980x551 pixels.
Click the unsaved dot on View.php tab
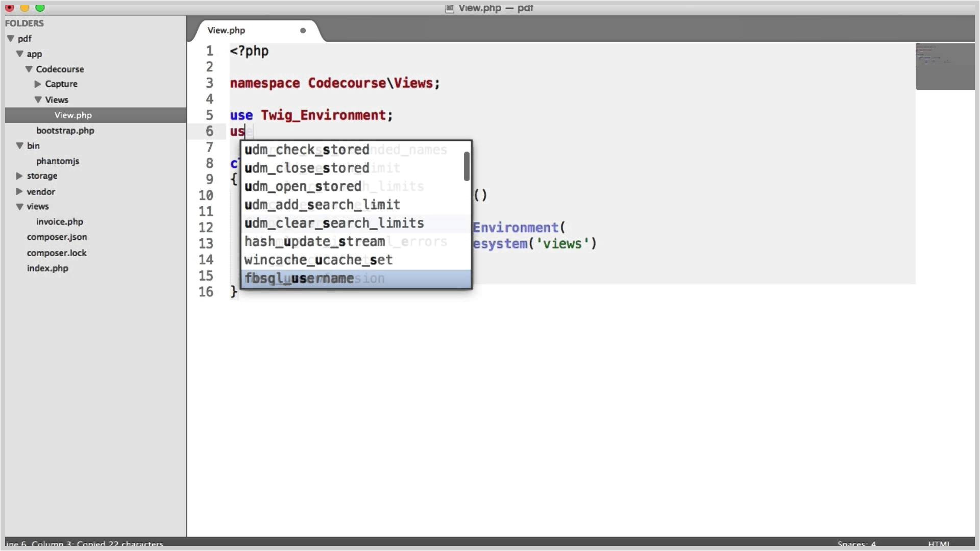tap(303, 31)
